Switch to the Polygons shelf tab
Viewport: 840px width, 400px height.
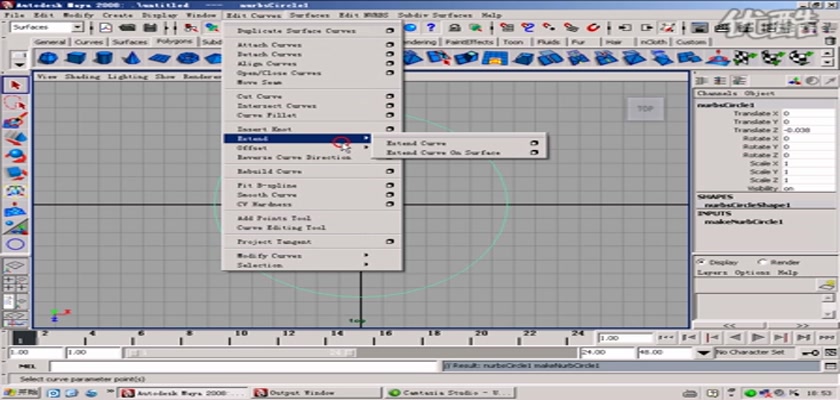pos(175,42)
